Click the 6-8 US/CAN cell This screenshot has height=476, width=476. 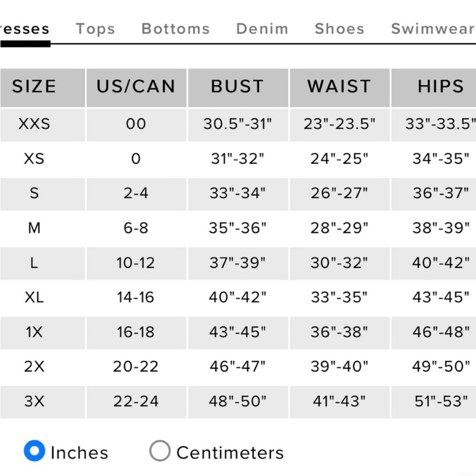[x=136, y=228]
